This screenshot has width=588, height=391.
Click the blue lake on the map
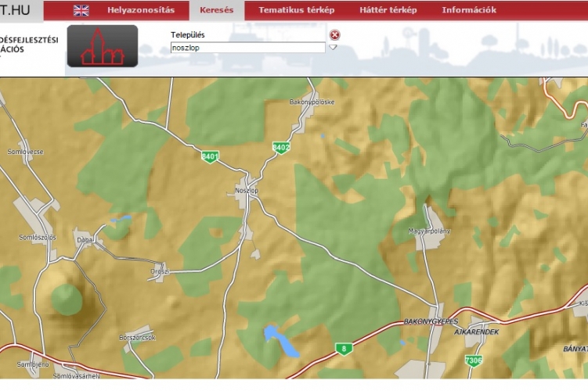[280, 339]
